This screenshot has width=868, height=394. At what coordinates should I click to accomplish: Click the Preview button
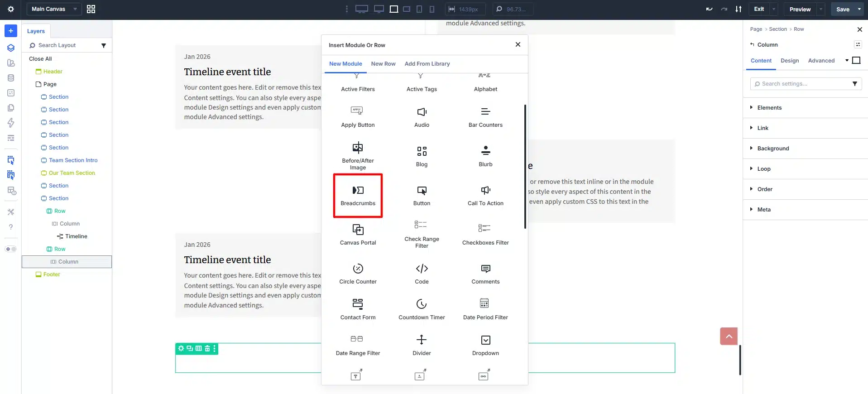coord(800,9)
